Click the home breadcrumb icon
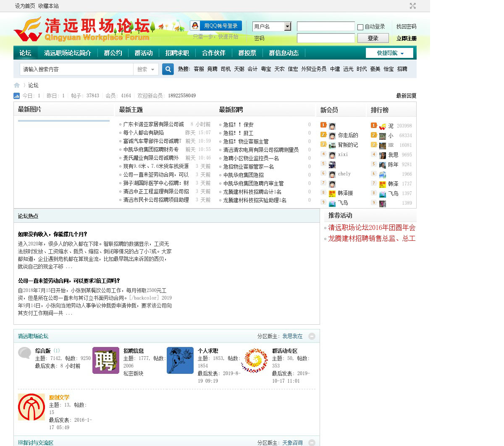Image resolution: width=504 pixels, height=446 pixels. pos(17,85)
